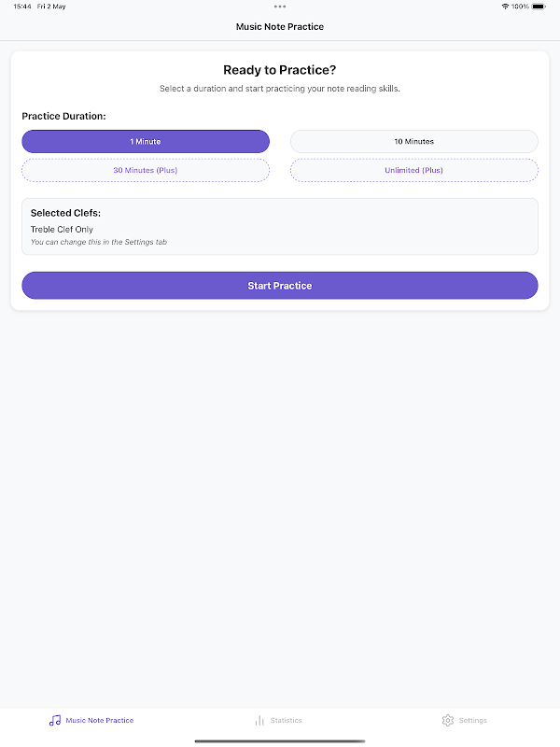Tap the Selected Clefs heading
Image resolution: width=560 pixels, height=747 pixels.
tap(65, 213)
